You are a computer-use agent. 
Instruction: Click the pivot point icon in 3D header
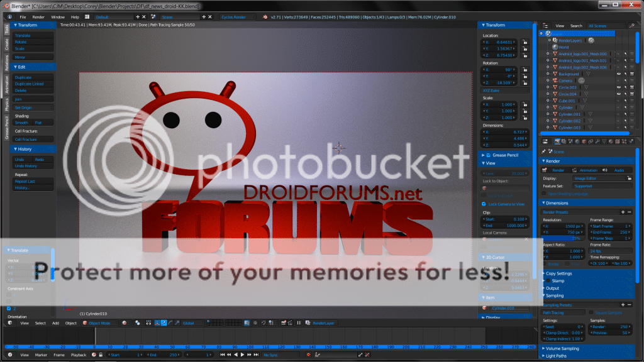coord(138,323)
